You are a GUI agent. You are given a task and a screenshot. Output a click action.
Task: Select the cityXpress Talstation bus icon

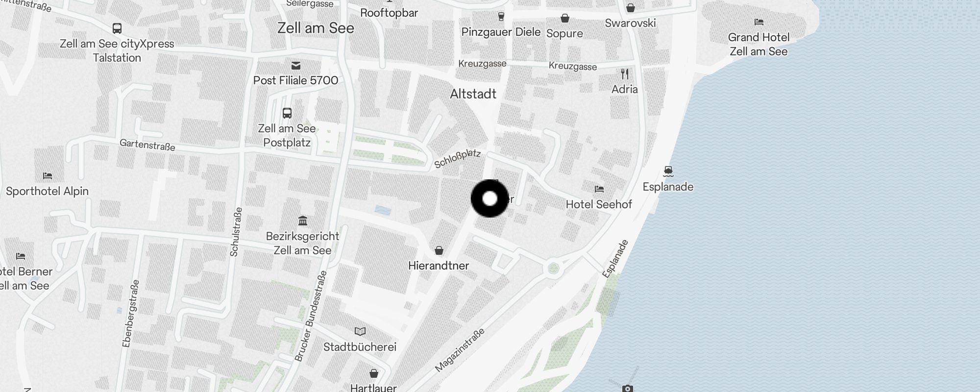(x=117, y=28)
